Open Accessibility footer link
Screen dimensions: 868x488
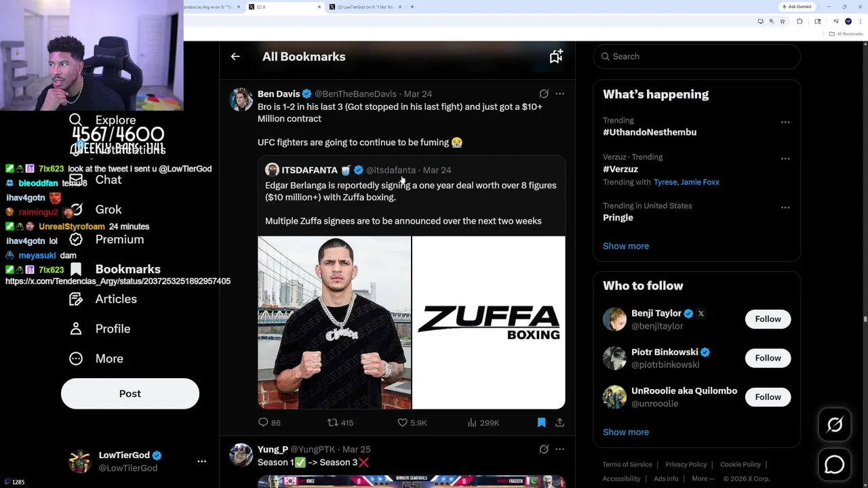621,479
